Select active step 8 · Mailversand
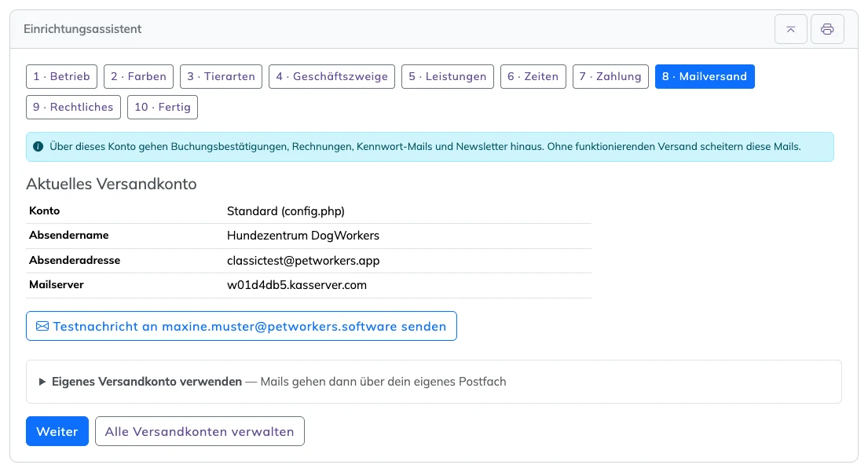 point(705,76)
